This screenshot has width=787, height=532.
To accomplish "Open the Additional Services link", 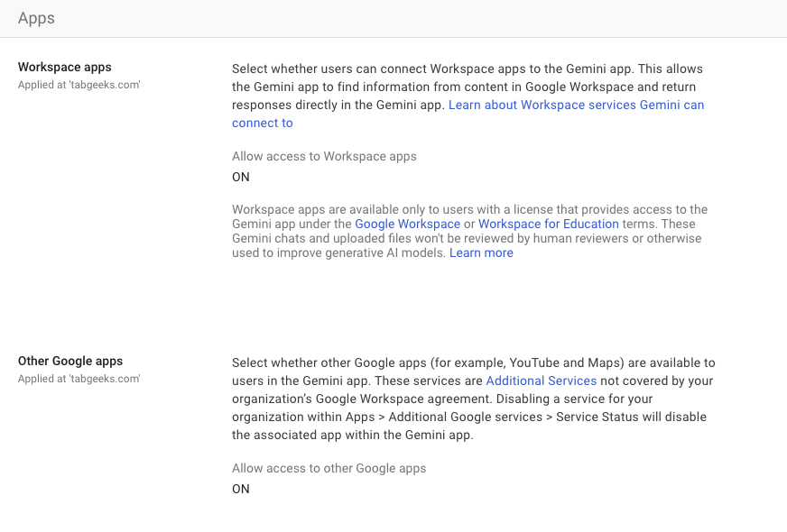I will coord(542,381).
